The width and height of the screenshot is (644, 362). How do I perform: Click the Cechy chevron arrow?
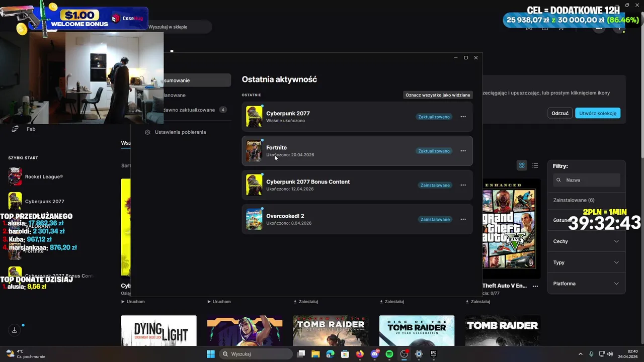616,241
